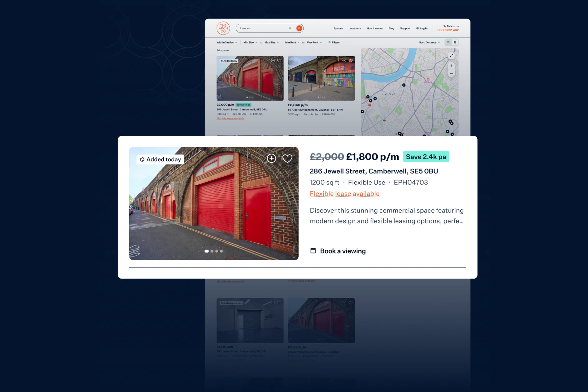Unfavorite Albert Embankment listing
Image resolution: width=588 pixels, height=392 pixels.
(351, 61)
